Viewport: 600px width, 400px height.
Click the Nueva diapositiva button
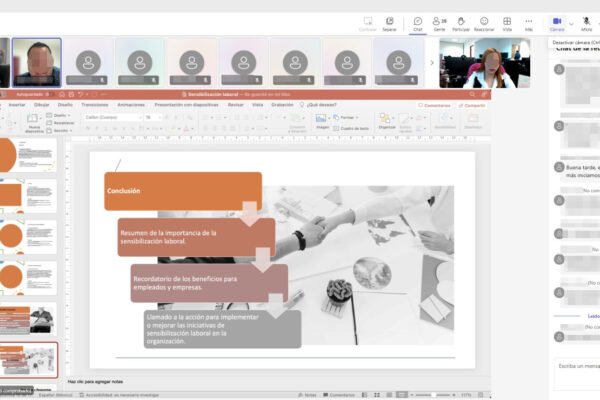34,122
